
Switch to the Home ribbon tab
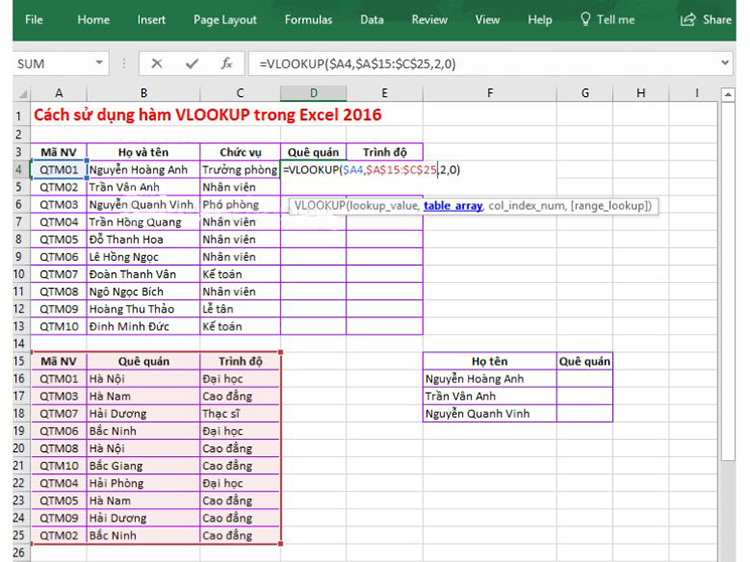click(93, 20)
